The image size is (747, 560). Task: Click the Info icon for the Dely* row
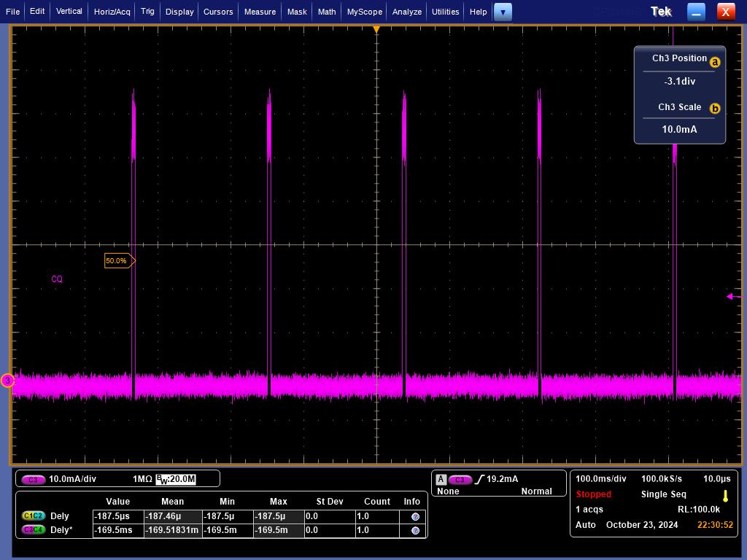[x=415, y=530]
